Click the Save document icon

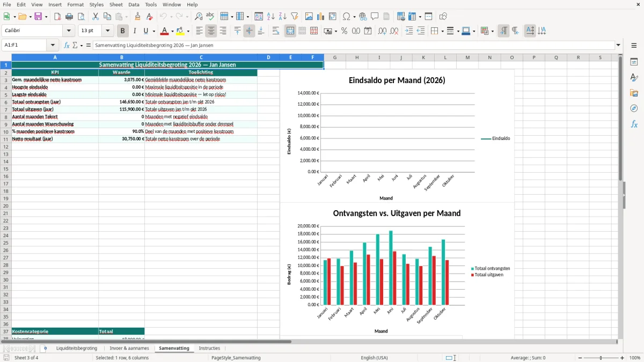[38, 17]
